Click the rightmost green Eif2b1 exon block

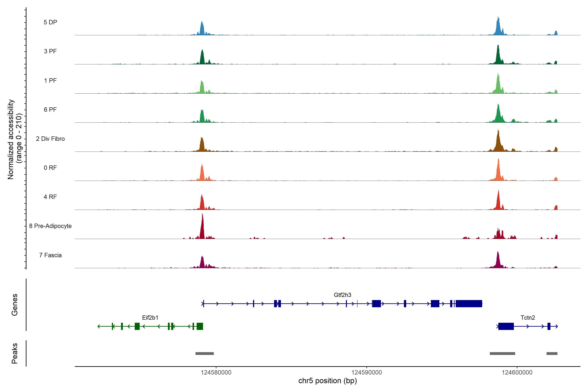pos(200,326)
